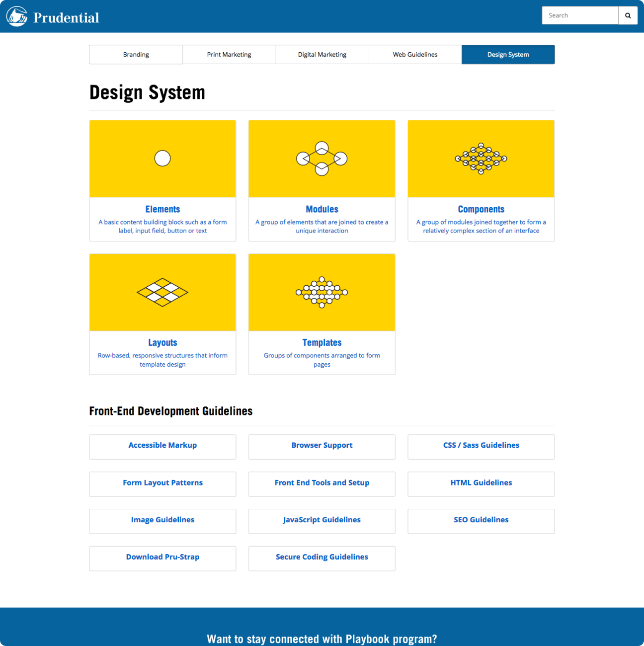Click Download Pru-Strap
This screenshot has width=644, height=646.
(162, 559)
